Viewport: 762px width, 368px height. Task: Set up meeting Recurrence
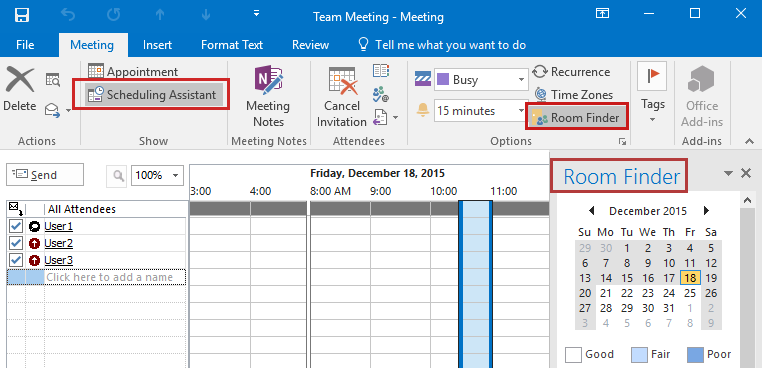(572, 72)
